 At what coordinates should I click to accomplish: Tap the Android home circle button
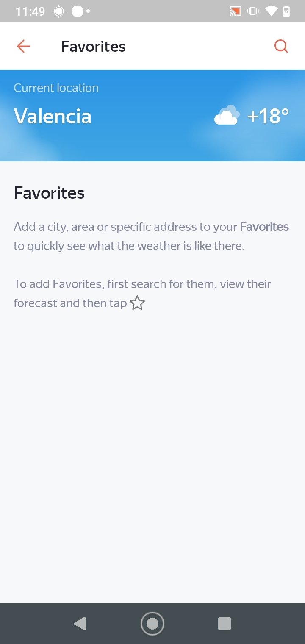click(x=152, y=623)
